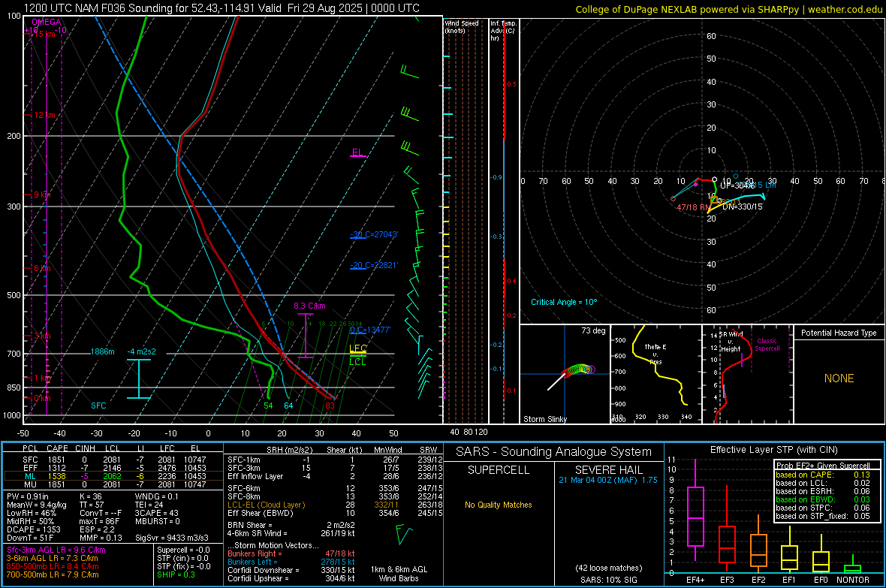Select the Potential Hazard Type header
The height and width of the screenshot is (588, 886).
tap(839, 333)
